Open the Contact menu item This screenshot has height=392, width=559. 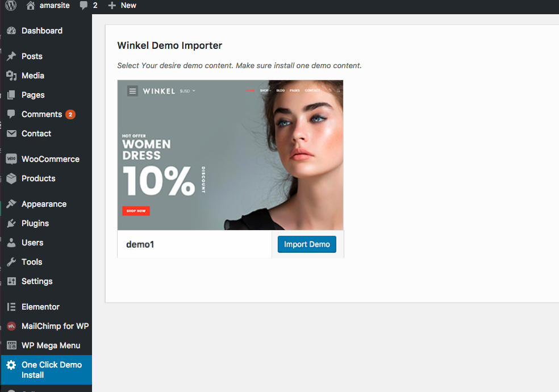coord(36,134)
